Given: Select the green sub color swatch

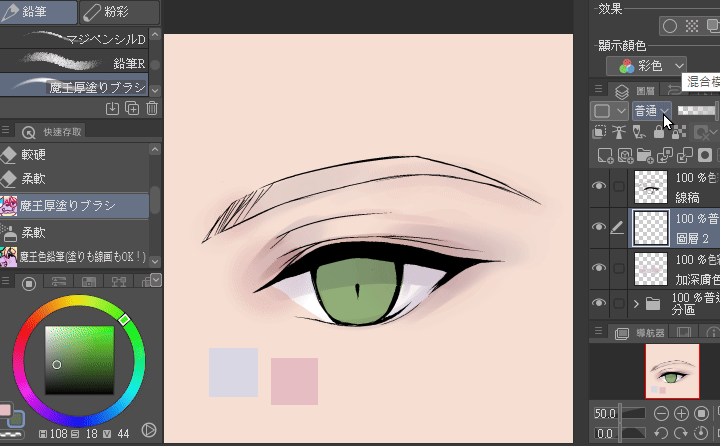Looking at the screenshot, I should coord(17,418).
